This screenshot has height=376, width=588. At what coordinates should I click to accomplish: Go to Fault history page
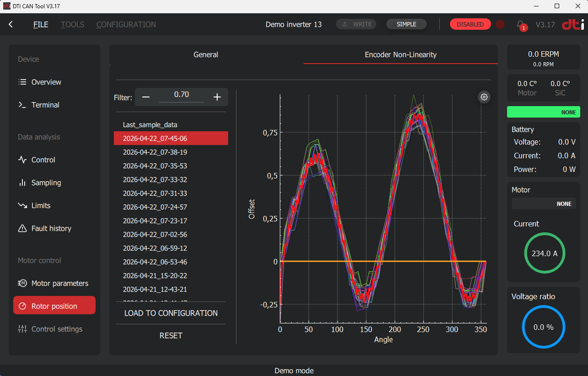coord(54,228)
